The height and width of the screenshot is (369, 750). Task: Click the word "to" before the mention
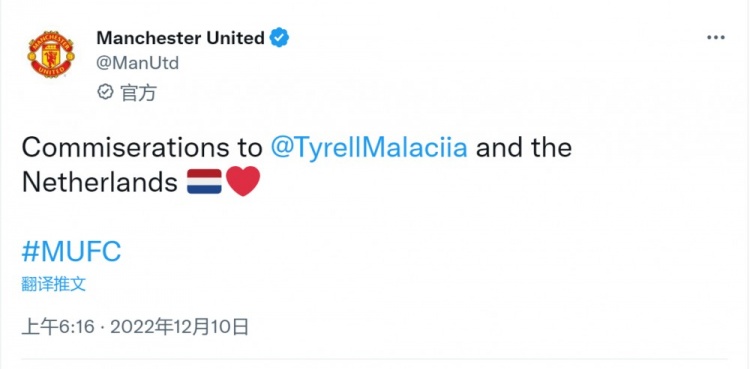point(250,148)
